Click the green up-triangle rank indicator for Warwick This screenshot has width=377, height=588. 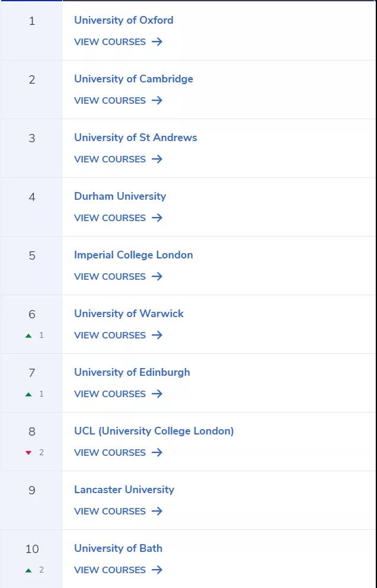[x=28, y=335]
